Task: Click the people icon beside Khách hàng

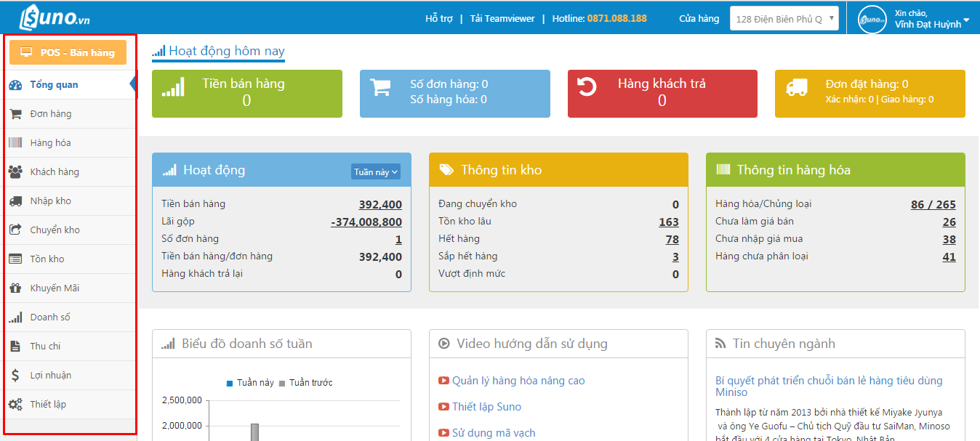Action: [x=15, y=172]
